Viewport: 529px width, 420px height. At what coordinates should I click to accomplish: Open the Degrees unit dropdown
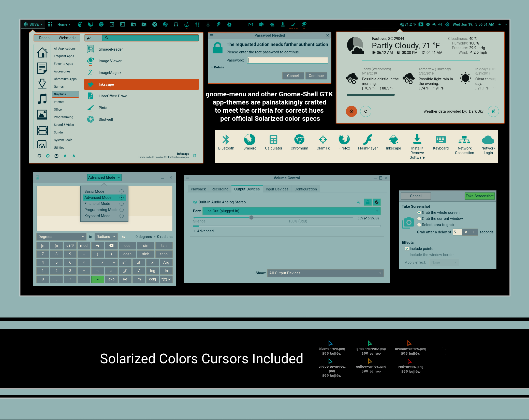click(x=61, y=237)
